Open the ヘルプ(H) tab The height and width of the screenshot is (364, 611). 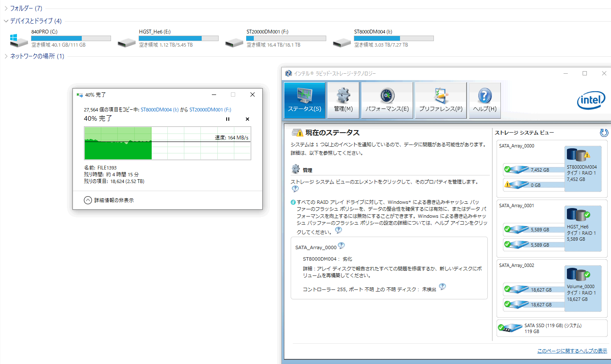coord(485,100)
